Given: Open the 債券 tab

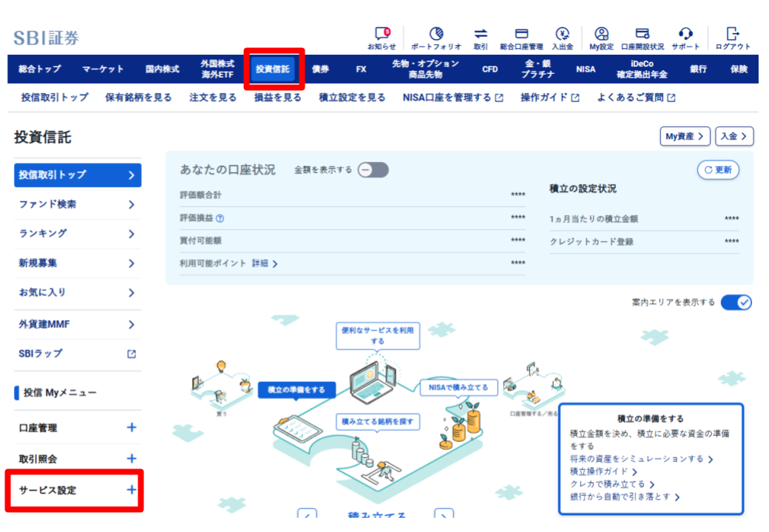Looking at the screenshot, I should [x=320, y=69].
